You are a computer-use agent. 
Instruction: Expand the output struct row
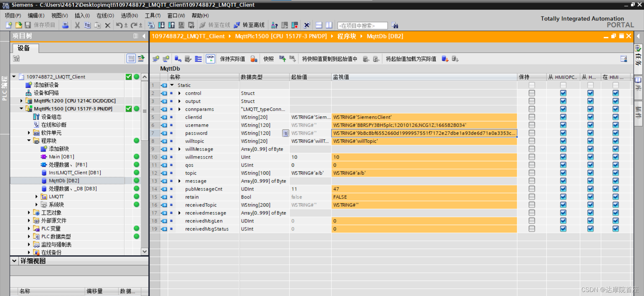click(x=179, y=101)
